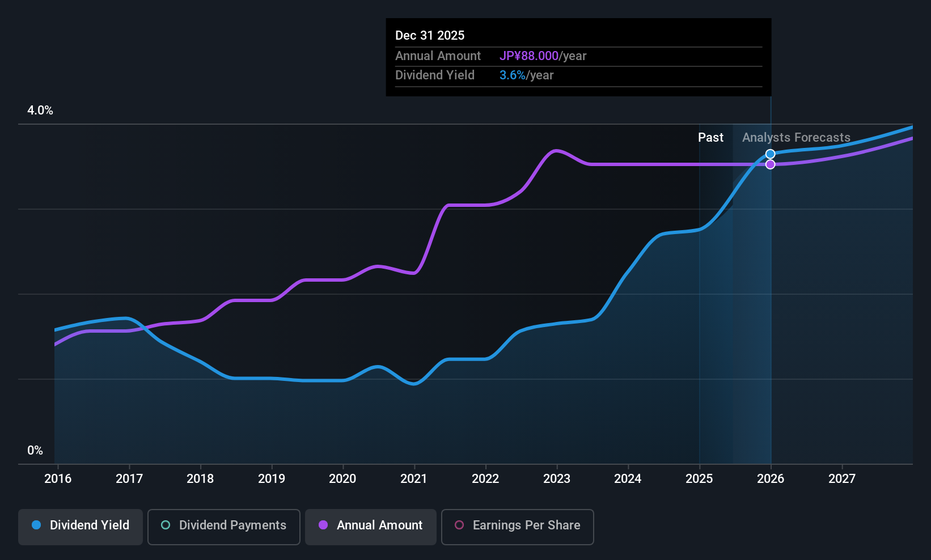Toggle the Dividend Yield legend button
This screenshot has width=931, height=560.
81,527
